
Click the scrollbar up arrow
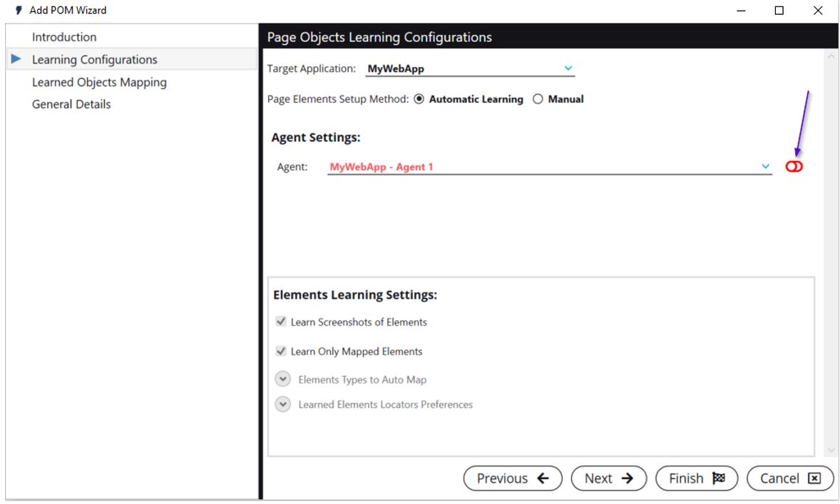point(831,56)
